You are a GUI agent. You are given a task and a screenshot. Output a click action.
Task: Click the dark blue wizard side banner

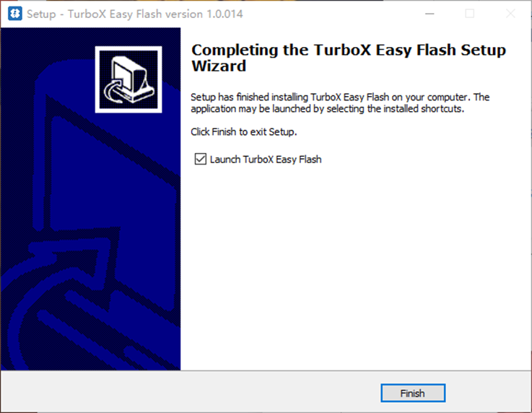[90, 199]
